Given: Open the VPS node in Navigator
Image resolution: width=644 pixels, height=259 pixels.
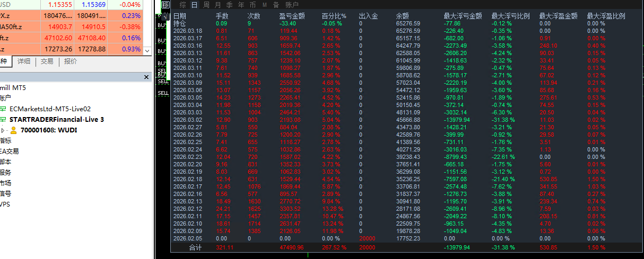Looking at the screenshot, I should [x=5, y=204].
